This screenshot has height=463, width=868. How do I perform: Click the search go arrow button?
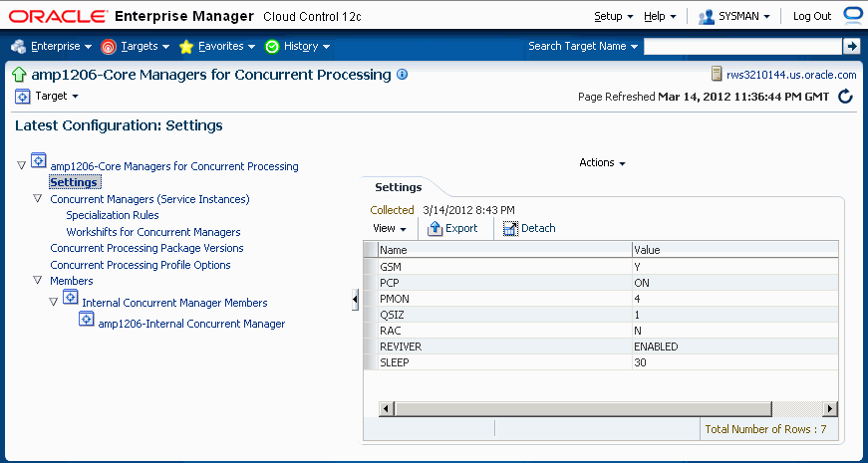click(851, 47)
